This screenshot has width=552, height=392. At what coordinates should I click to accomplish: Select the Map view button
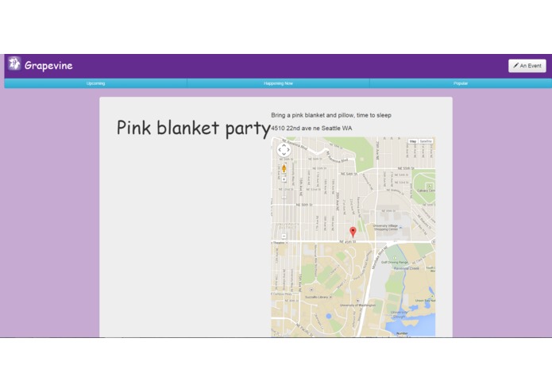click(x=413, y=141)
